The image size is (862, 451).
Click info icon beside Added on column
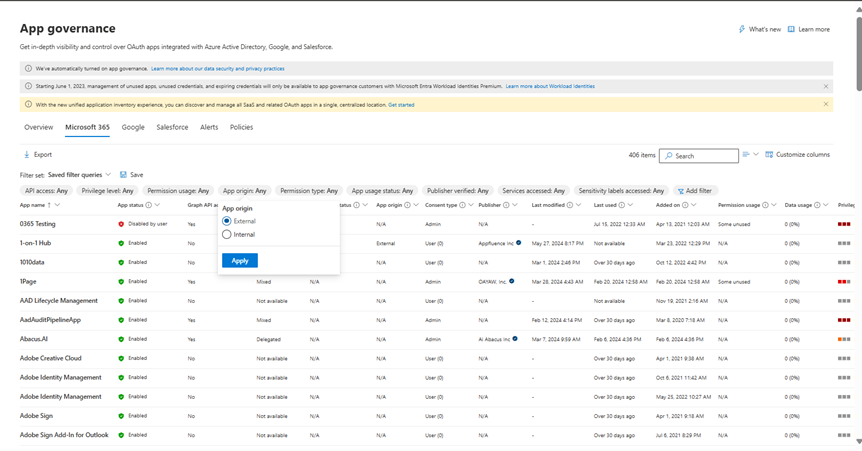[685, 205]
